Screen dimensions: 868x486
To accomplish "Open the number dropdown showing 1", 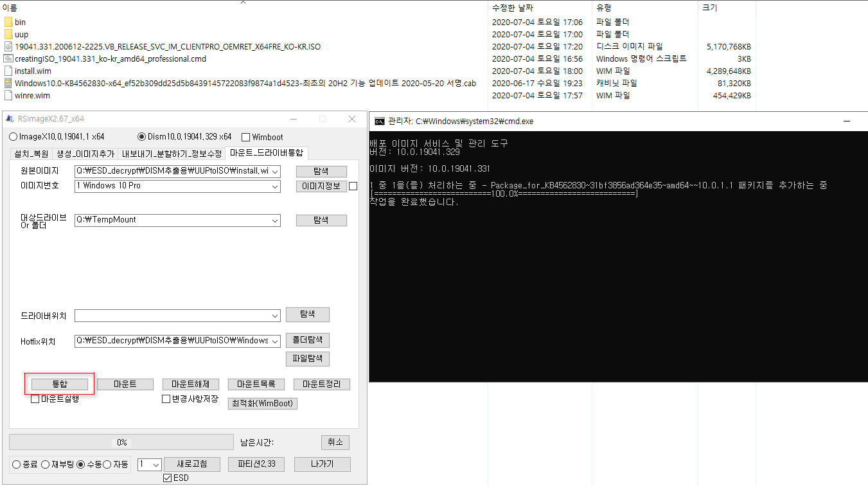I will click(x=156, y=464).
